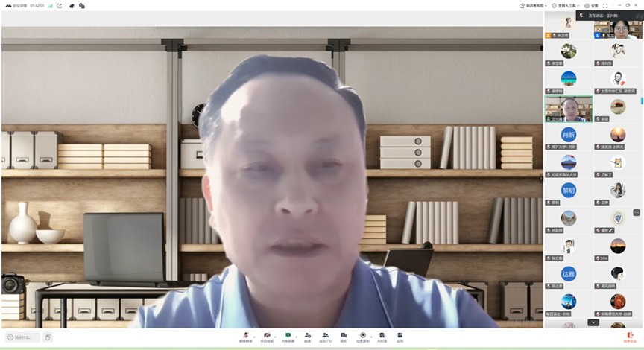Open the Chat panel icon

(344, 336)
